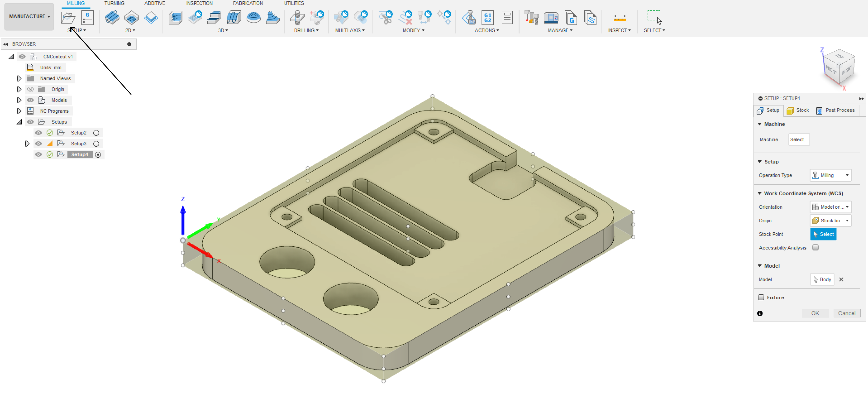Activate Setup2 radio button
The height and width of the screenshot is (413, 868).
(96, 133)
